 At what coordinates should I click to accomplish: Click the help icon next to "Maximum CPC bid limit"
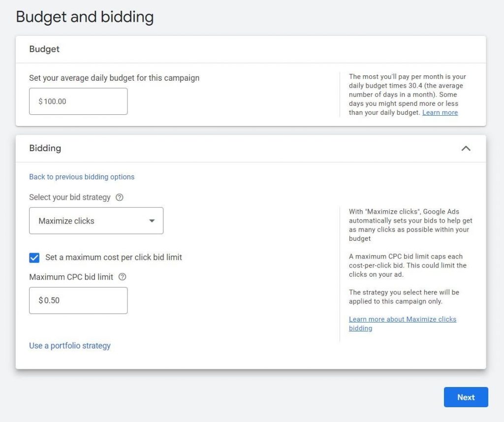(x=123, y=277)
